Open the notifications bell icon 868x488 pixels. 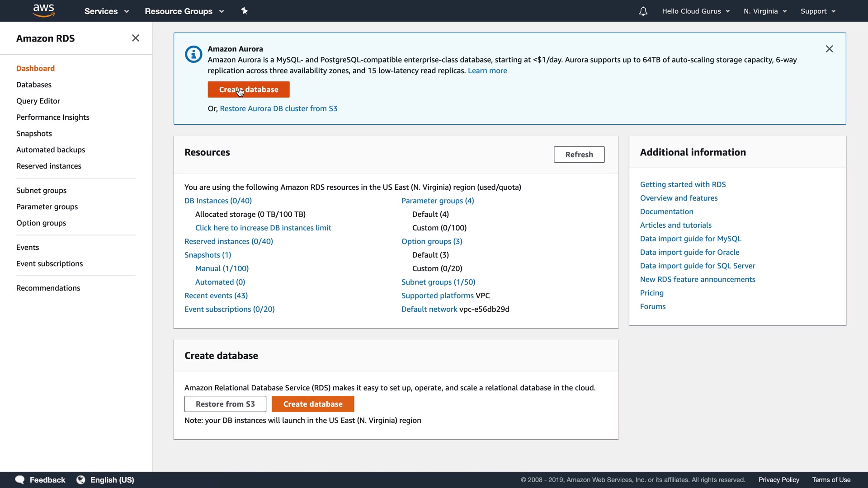pyautogui.click(x=643, y=11)
